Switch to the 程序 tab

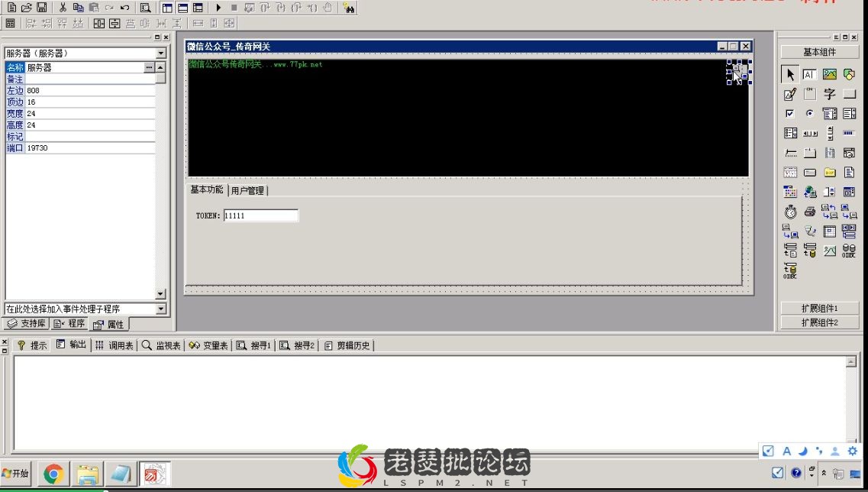(69, 324)
